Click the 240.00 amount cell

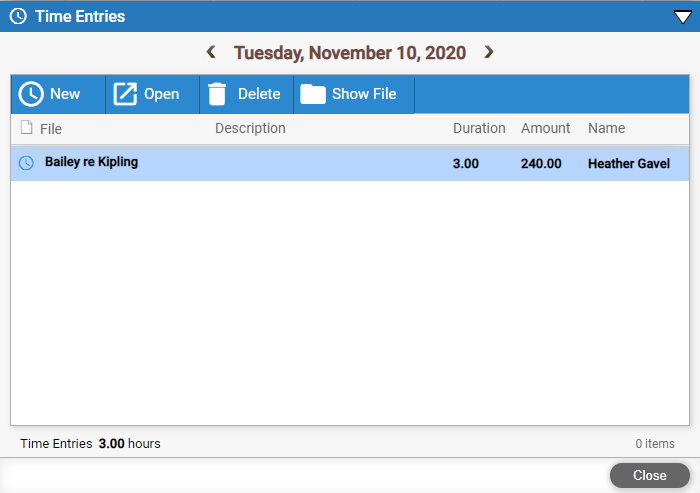click(x=541, y=163)
